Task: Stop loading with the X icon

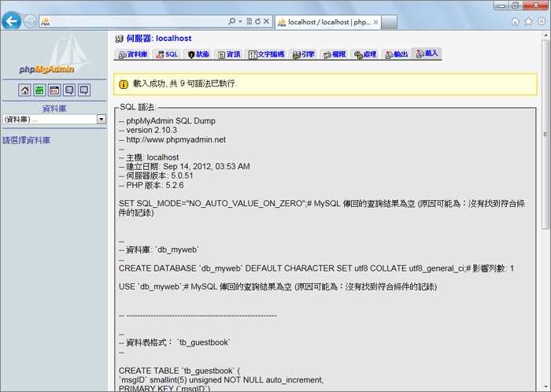Action: tap(266, 21)
